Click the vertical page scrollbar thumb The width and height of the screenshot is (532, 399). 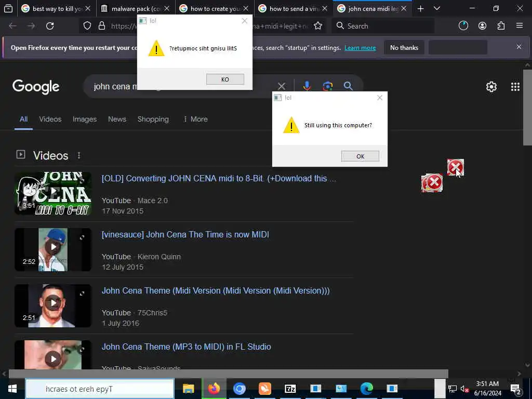click(x=527, y=107)
